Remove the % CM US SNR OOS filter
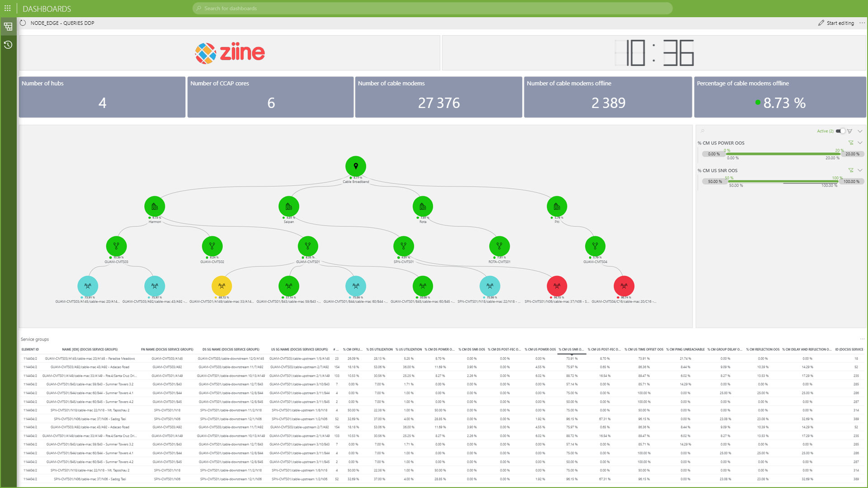Screen dimensions: 868x488 [x=851, y=170]
